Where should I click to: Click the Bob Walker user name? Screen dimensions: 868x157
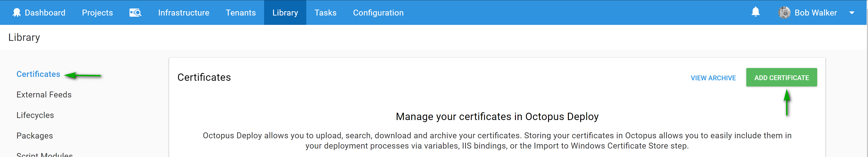tap(815, 13)
